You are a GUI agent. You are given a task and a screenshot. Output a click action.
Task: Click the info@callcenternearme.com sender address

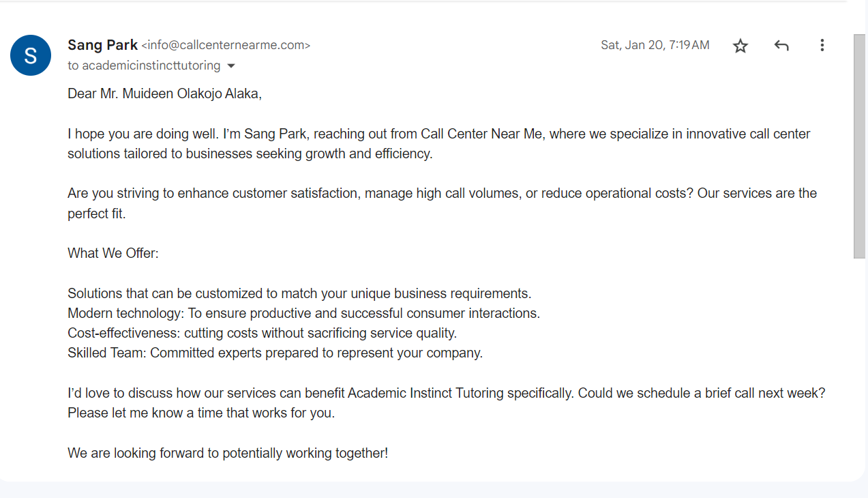226,46
